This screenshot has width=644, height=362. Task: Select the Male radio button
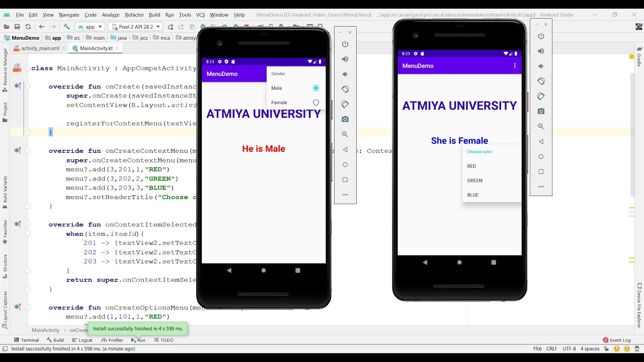pyautogui.click(x=316, y=88)
